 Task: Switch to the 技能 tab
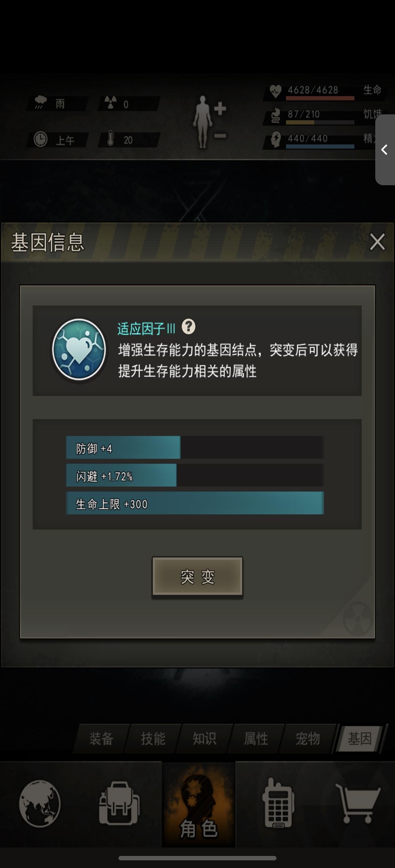pyautogui.click(x=153, y=738)
